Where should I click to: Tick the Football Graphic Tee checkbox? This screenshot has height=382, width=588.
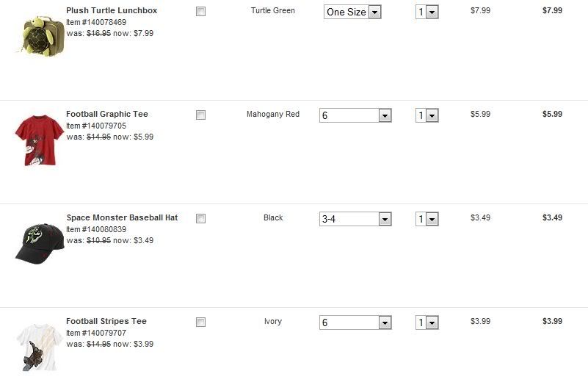click(x=200, y=115)
